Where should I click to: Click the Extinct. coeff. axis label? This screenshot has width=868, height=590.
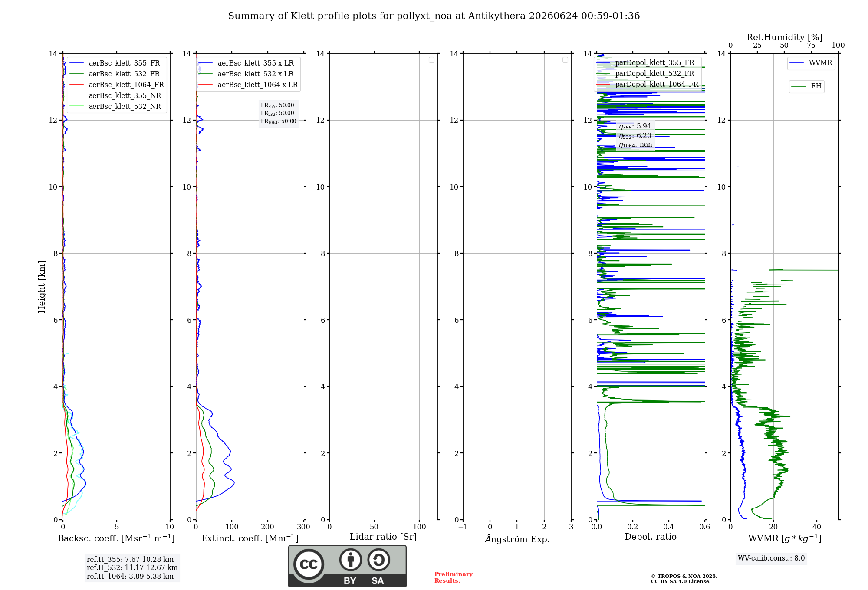tap(250, 538)
